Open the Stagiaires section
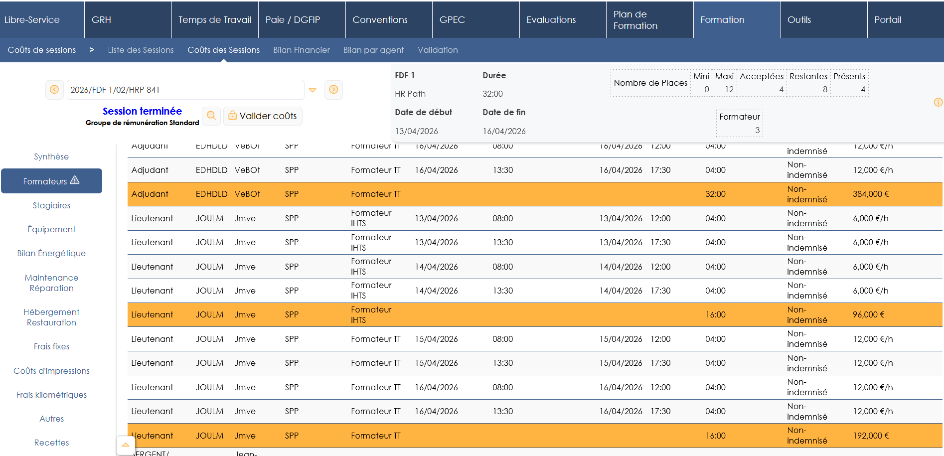This screenshot has height=456, width=944. (x=51, y=205)
